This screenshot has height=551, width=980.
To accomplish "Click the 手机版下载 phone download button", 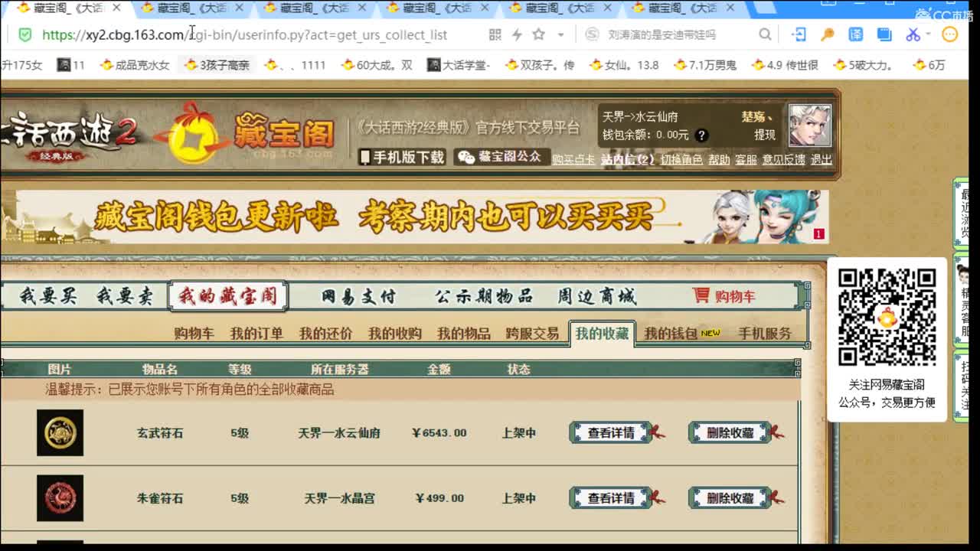I will click(402, 157).
